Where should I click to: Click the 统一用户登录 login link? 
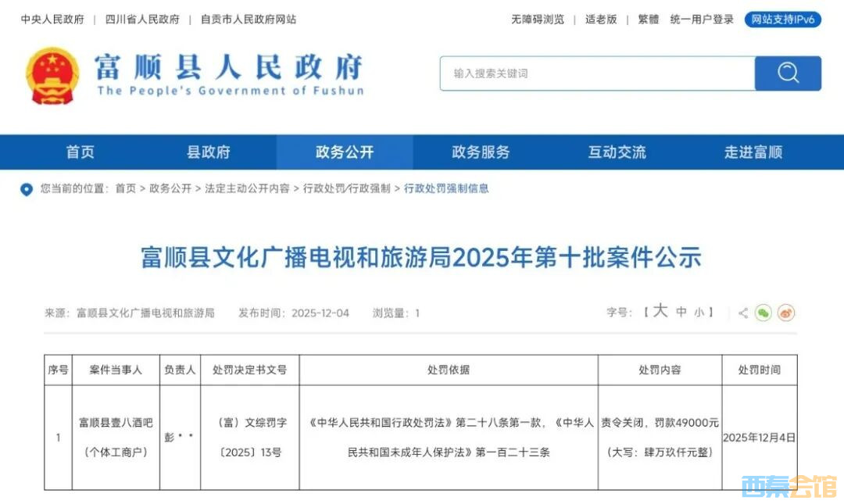pyautogui.click(x=702, y=20)
